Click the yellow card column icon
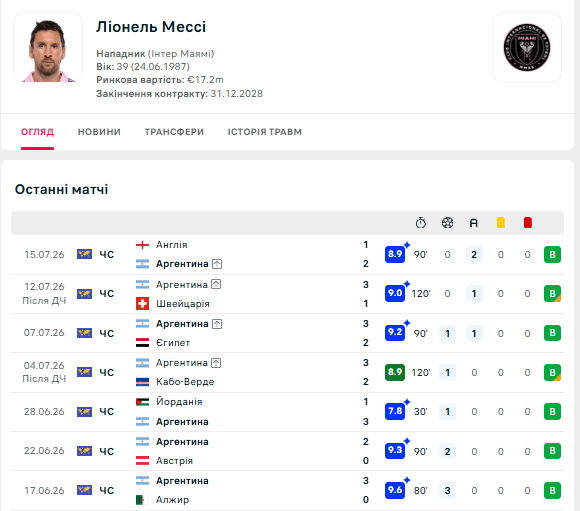580x511 pixels. click(x=500, y=223)
